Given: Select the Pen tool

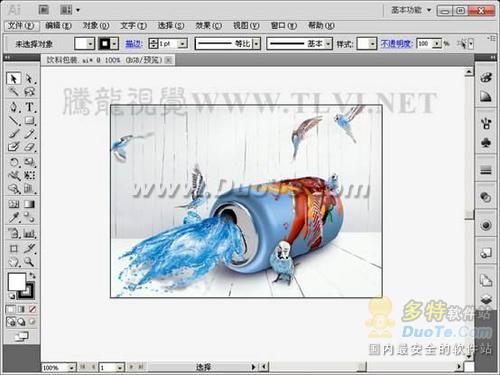Looking at the screenshot, I should (14, 107).
